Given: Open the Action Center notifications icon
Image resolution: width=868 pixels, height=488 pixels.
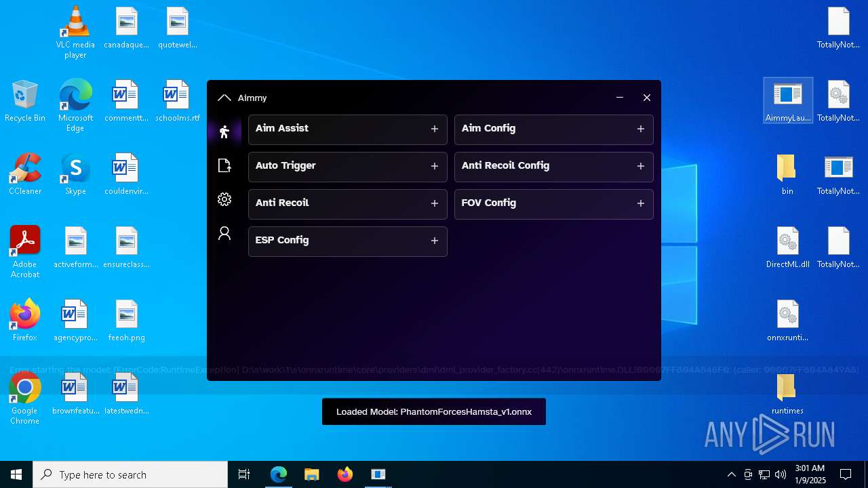Looking at the screenshot, I should click(x=846, y=474).
